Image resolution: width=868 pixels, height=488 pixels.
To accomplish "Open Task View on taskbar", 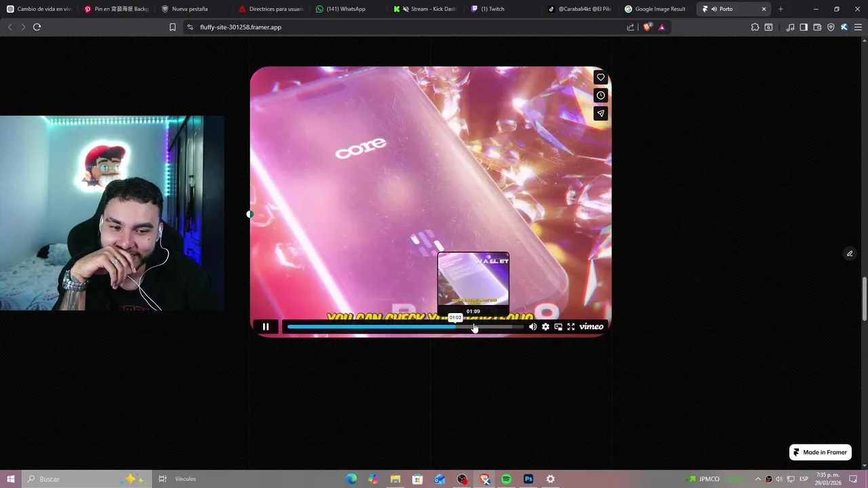I will [x=163, y=479].
